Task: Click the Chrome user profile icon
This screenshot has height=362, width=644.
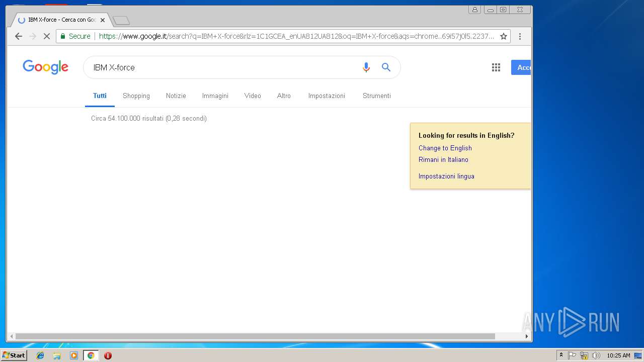Action: click(474, 10)
